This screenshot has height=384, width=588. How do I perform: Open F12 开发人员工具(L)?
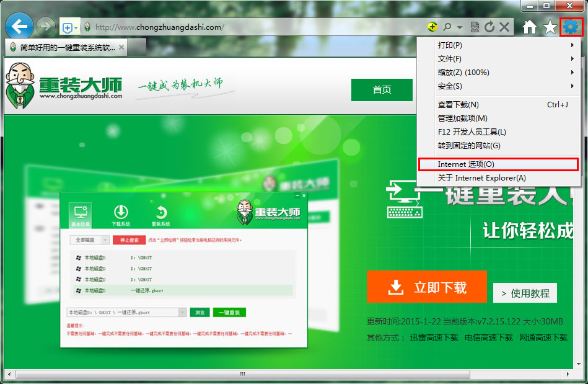pos(499,132)
